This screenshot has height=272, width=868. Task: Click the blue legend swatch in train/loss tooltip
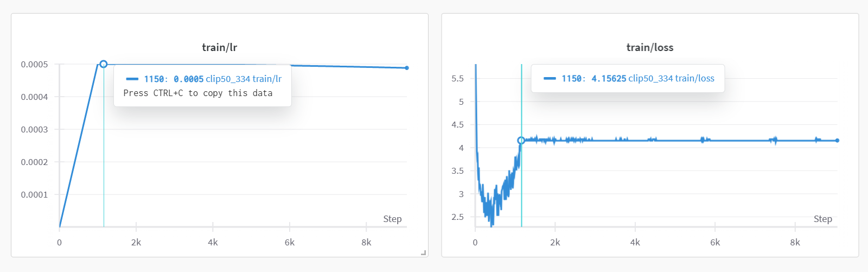pos(550,79)
